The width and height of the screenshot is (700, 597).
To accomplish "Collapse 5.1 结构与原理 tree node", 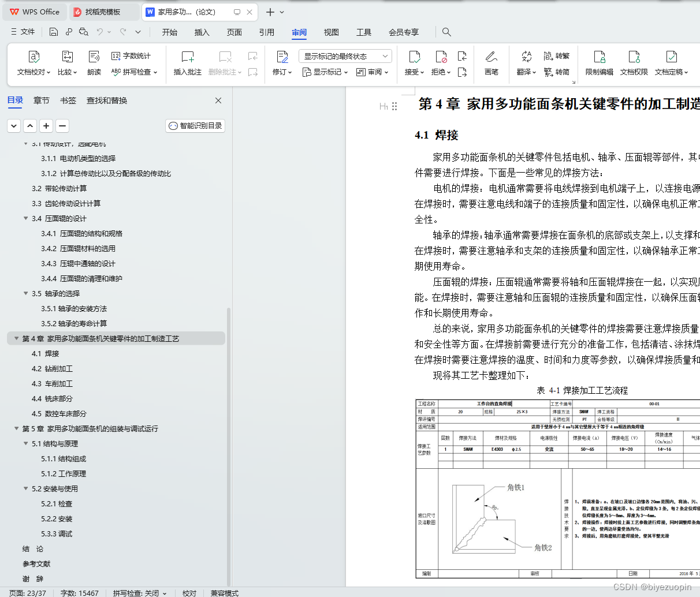I will [25, 443].
